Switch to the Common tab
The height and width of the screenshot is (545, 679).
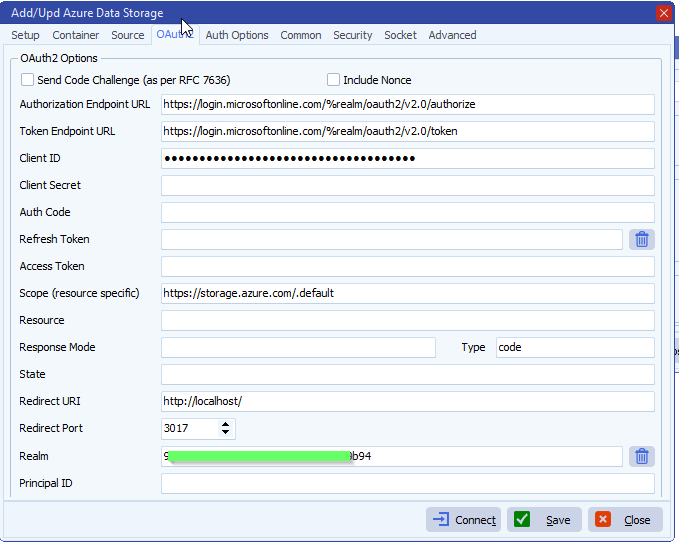pyautogui.click(x=301, y=35)
